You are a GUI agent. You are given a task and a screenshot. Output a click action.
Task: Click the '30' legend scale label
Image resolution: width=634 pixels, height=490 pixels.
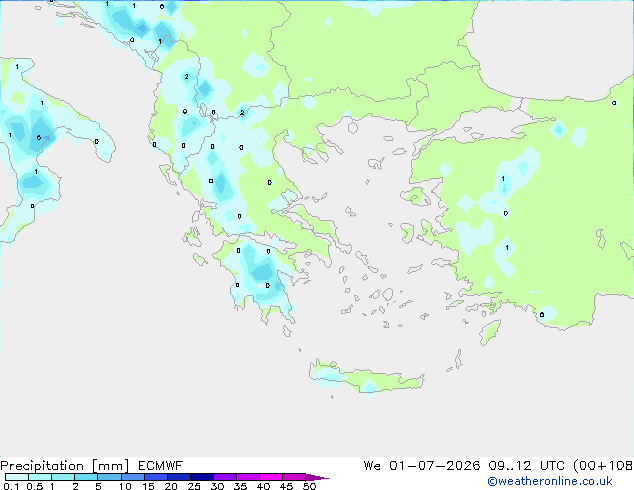pos(217,486)
